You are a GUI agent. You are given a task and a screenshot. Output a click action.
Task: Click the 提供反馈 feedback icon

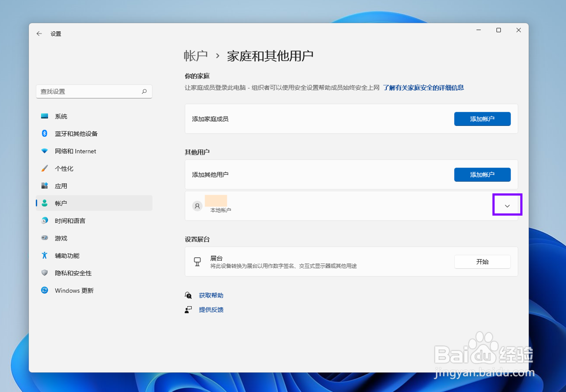coord(189,310)
